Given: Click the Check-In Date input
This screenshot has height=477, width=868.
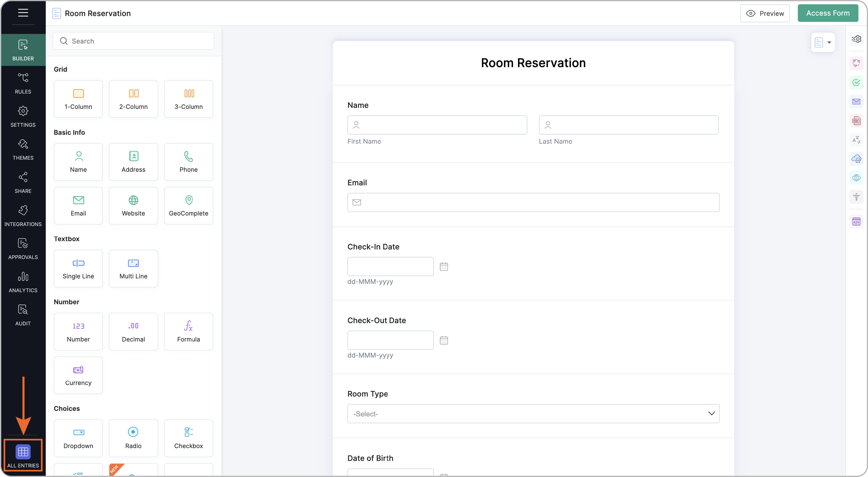Looking at the screenshot, I should [x=390, y=267].
